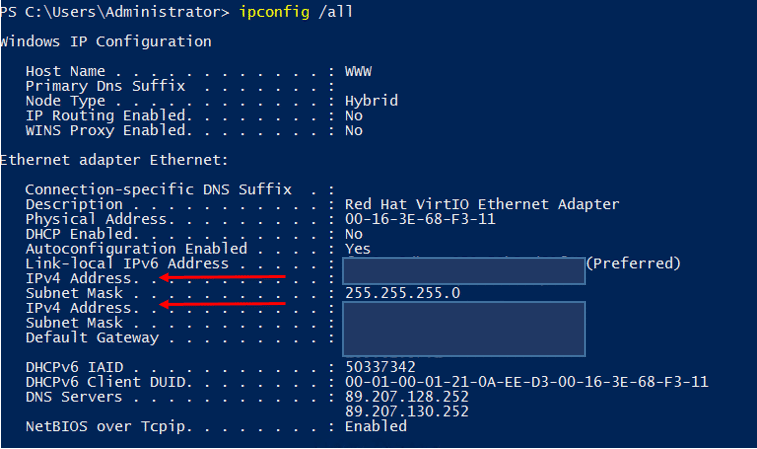Click the Autoconfiguration Enabled "Yes" value
The width and height of the screenshot is (757, 449).
(x=357, y=248)
